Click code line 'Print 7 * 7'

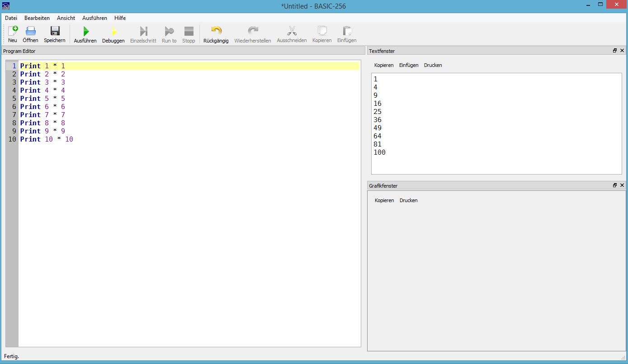[42, 115]
